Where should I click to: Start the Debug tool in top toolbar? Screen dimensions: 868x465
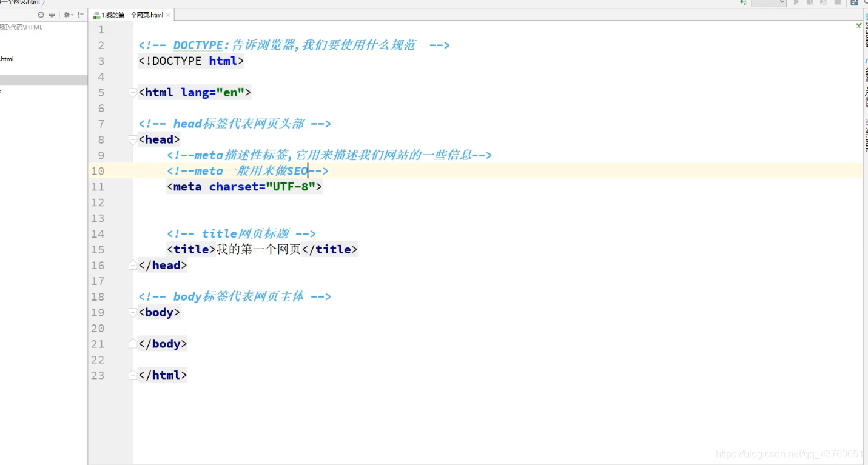(810, 2)
